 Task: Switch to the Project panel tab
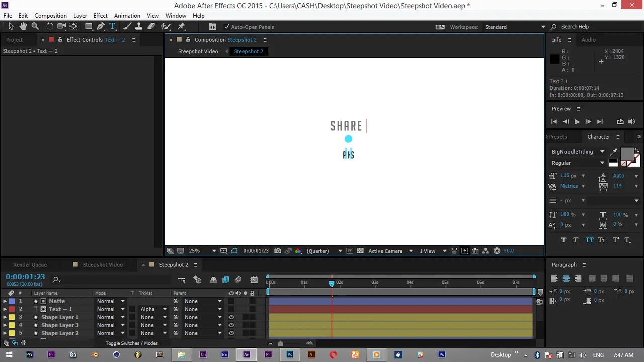click(x=14, y=40)
